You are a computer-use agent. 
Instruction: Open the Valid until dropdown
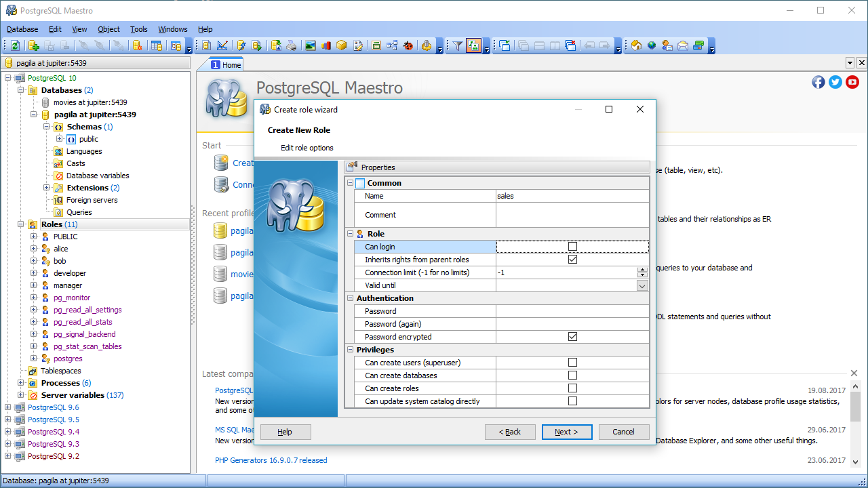tap(641, 285)
